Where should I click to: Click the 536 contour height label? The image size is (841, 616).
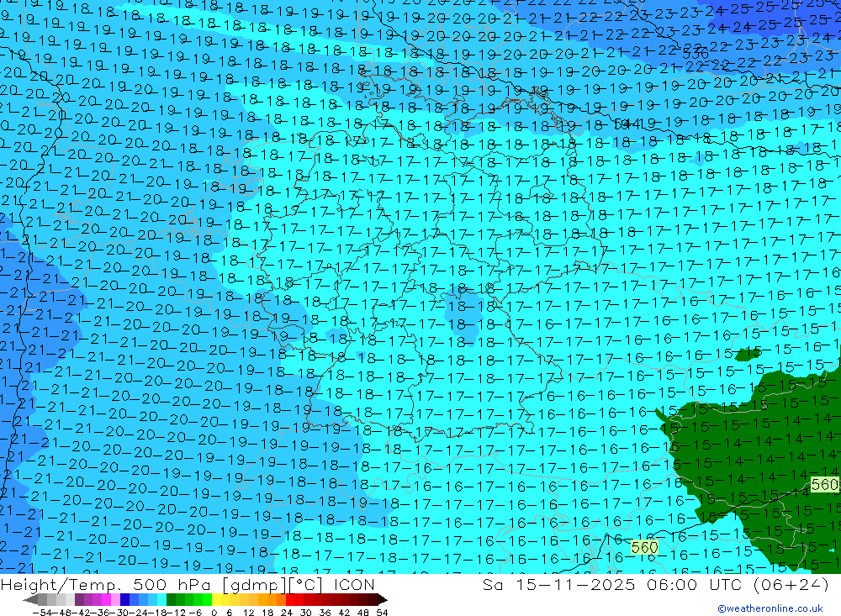click(696, 54)
